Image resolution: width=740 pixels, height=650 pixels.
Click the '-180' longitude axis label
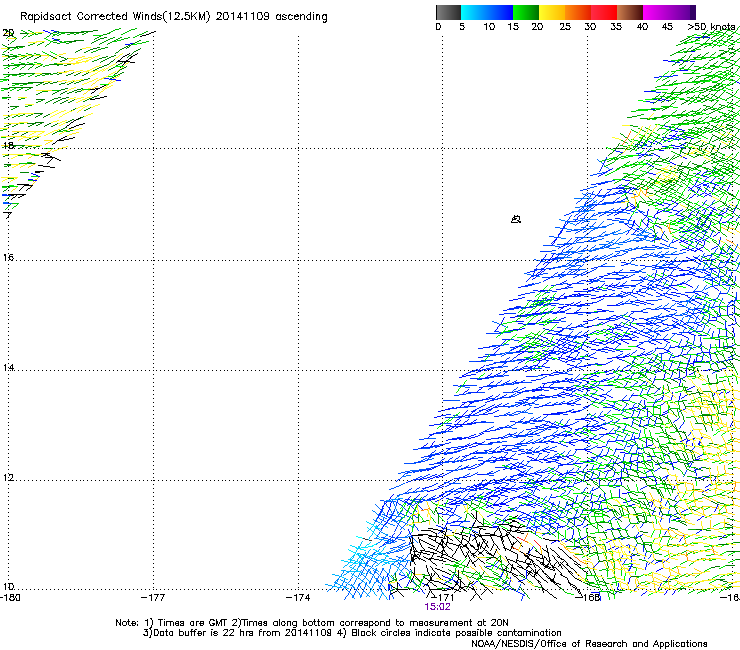click(x=10, y=598)
